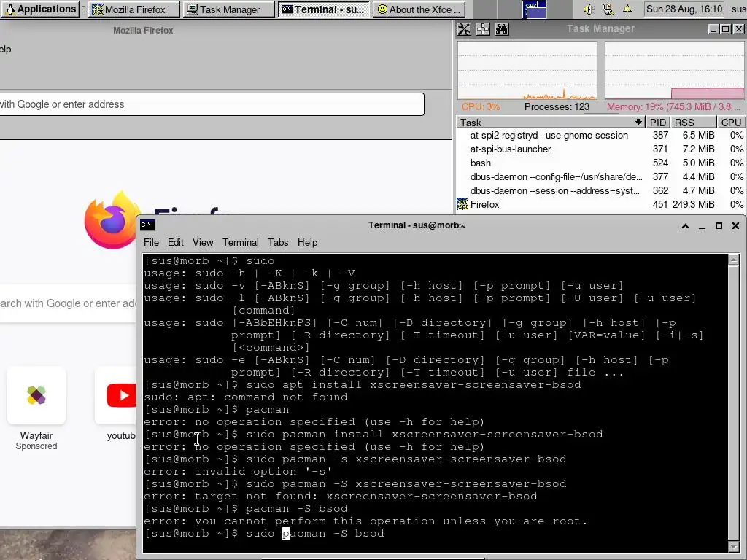
Task: Click 'sudo: apt: command not found' line
Action: coord(246,397)
